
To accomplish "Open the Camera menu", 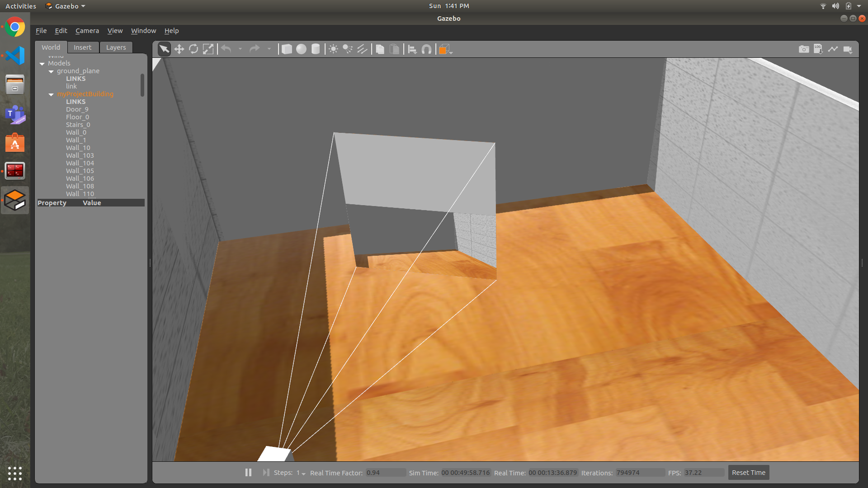I will pyautogui.click(x=87, y=31).
